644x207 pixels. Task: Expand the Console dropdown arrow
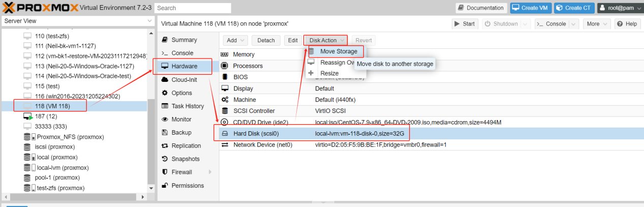tap(574, 24)
